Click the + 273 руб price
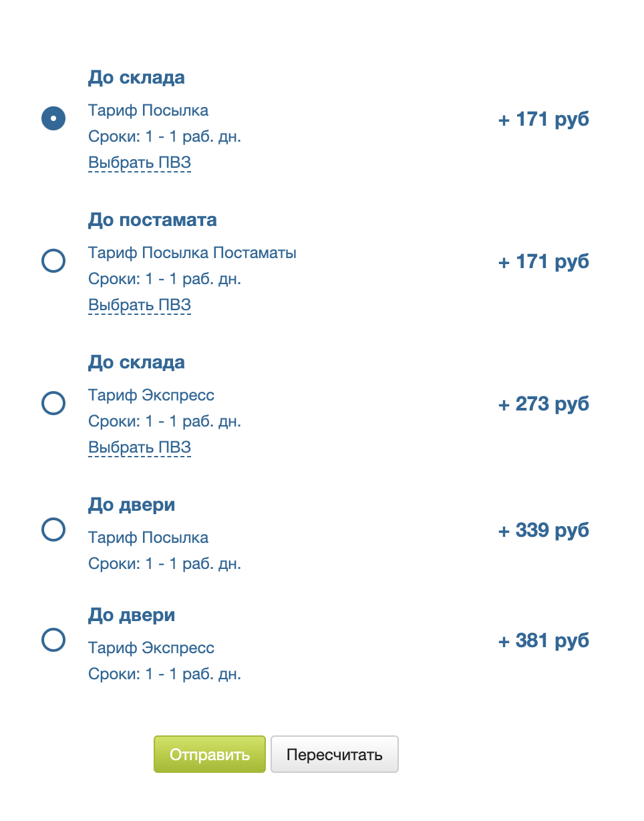The width and height of the screenshot is (644, 821). click(x=544, y=404)
